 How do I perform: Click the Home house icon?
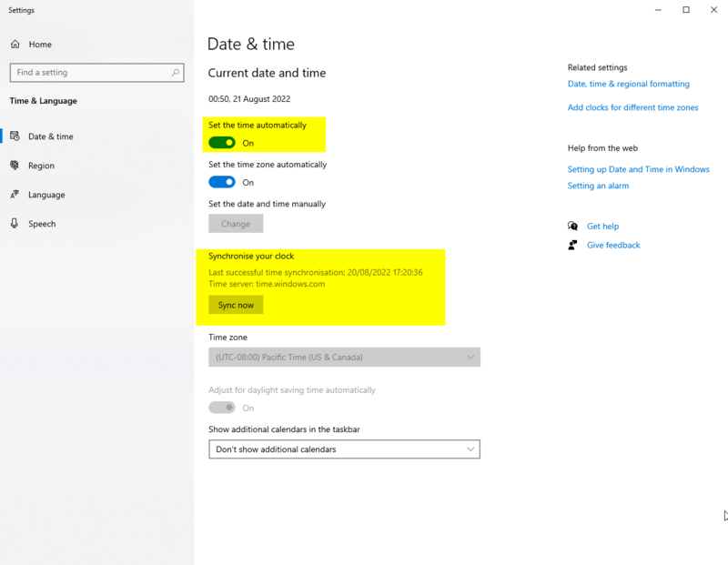14,44
